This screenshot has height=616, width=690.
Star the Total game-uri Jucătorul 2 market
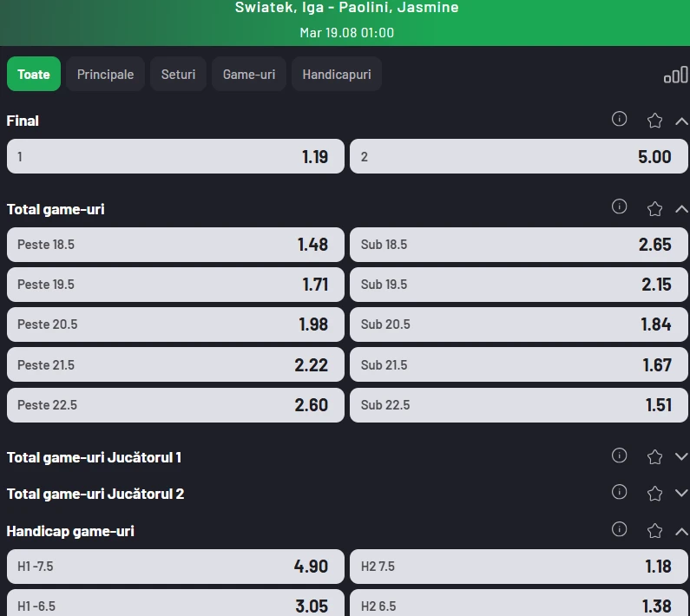(x=654, y=494)
